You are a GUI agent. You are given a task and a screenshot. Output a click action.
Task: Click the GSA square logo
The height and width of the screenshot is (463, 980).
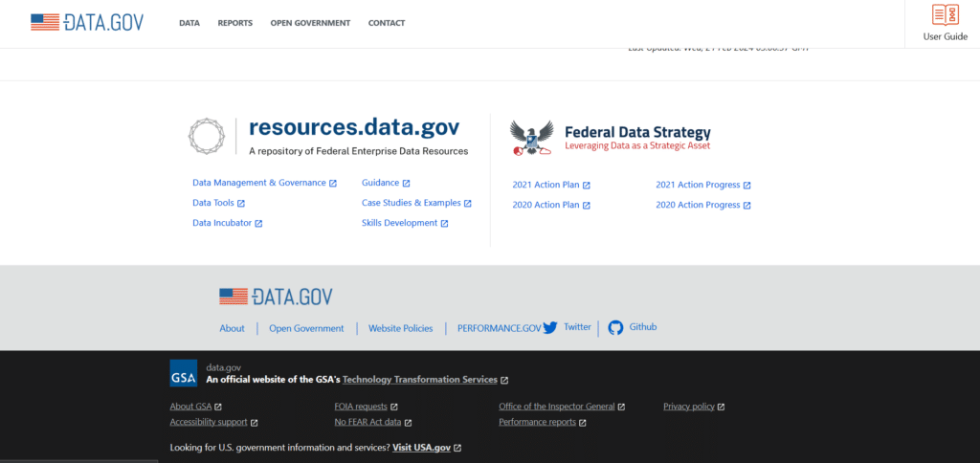pos(183,373)
